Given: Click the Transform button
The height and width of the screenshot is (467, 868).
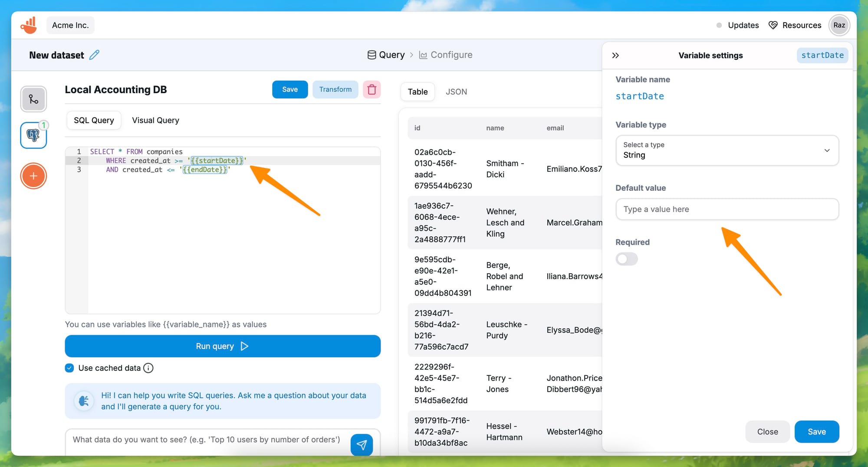Looking at the screenshot, I should point(335,89).
